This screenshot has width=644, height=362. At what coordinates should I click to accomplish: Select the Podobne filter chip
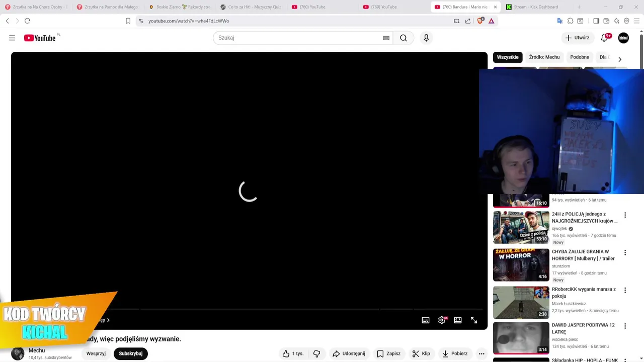580,57
